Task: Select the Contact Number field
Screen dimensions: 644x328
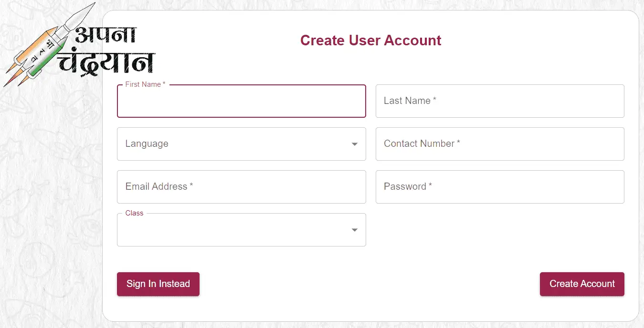Action: tap(500, 143)
